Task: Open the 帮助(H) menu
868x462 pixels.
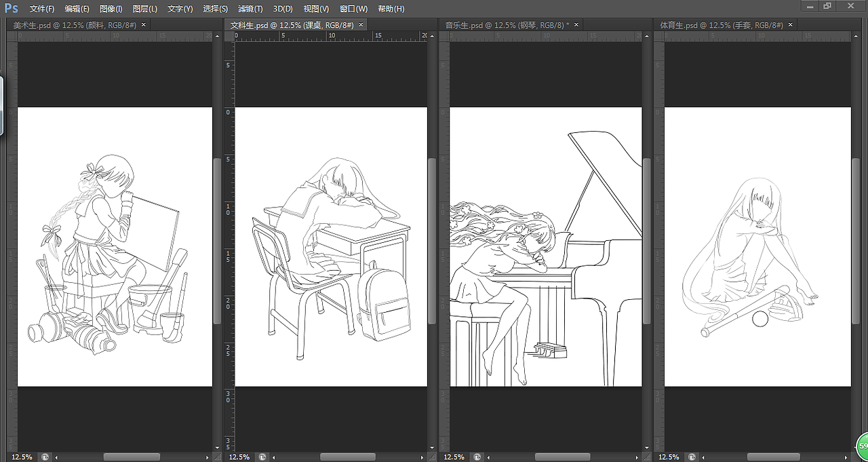Action: 391,9
